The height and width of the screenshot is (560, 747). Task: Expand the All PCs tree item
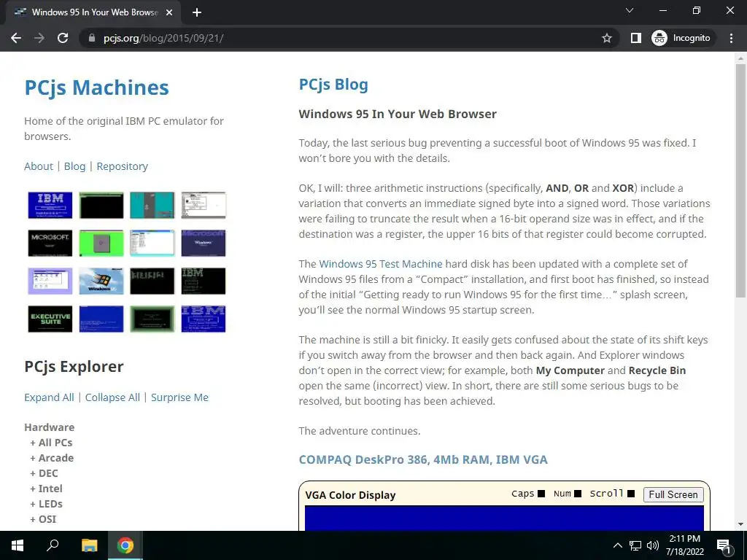(52, 443)
